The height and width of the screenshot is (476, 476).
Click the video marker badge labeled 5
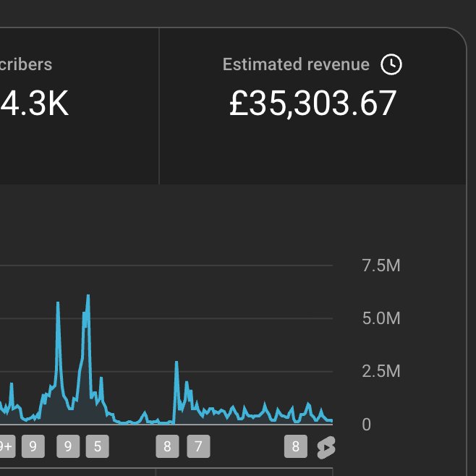[x=98, y=446]
